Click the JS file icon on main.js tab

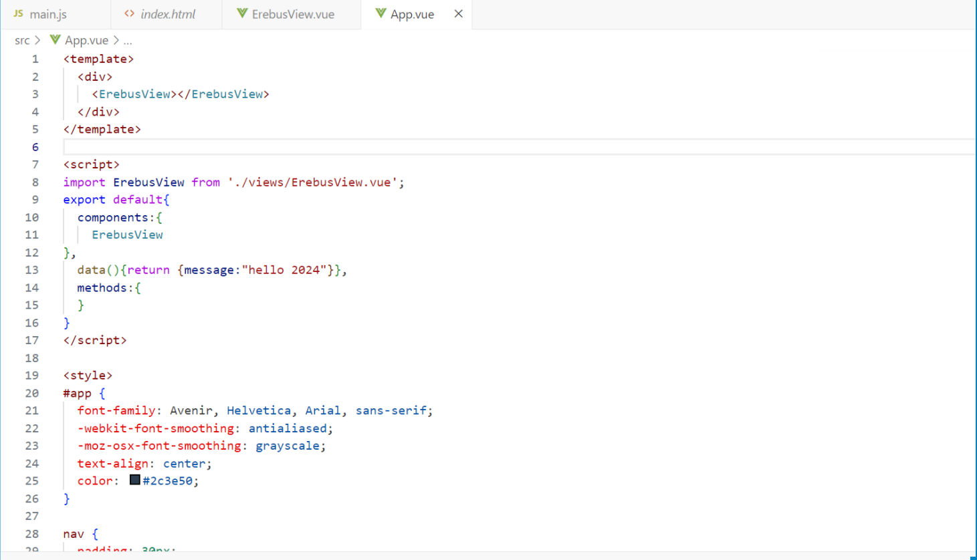coord(18,13)
